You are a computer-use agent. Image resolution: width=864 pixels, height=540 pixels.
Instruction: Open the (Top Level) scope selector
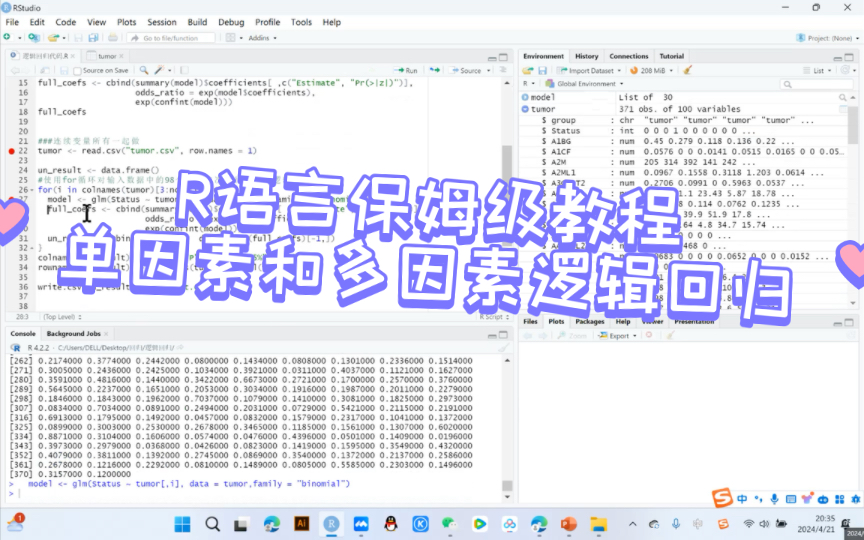62,317
